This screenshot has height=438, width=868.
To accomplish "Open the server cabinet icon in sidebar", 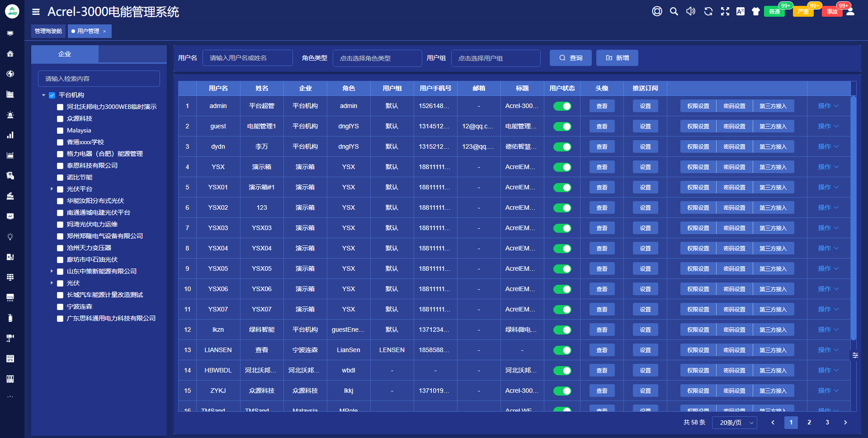I will click(10, 358).
